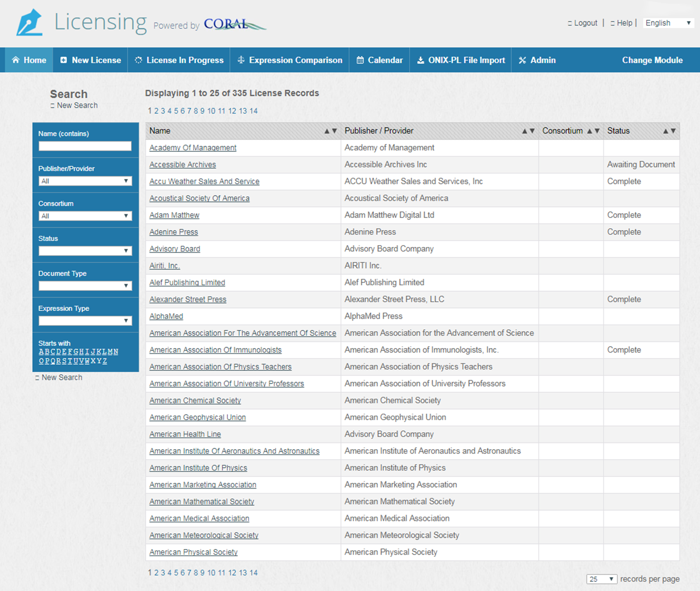Sort Consortium column ascending arrow
Image resolution: width=700 pixels, height=591 pixels.
point(589,131)
